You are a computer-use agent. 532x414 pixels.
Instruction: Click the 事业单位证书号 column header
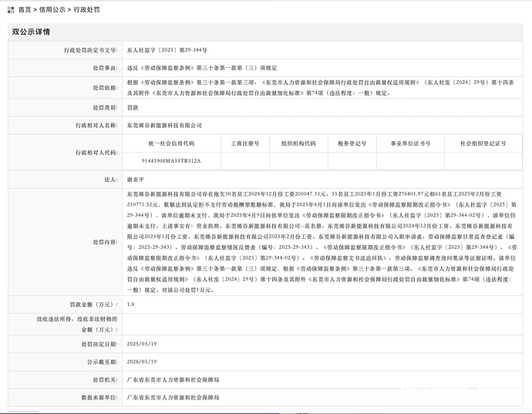pyautogui.click(x=410, y=143)
